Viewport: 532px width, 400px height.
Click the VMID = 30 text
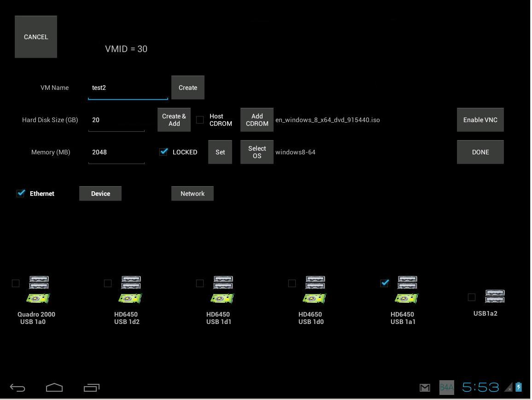pyautogui.click(x=126, y=49)
